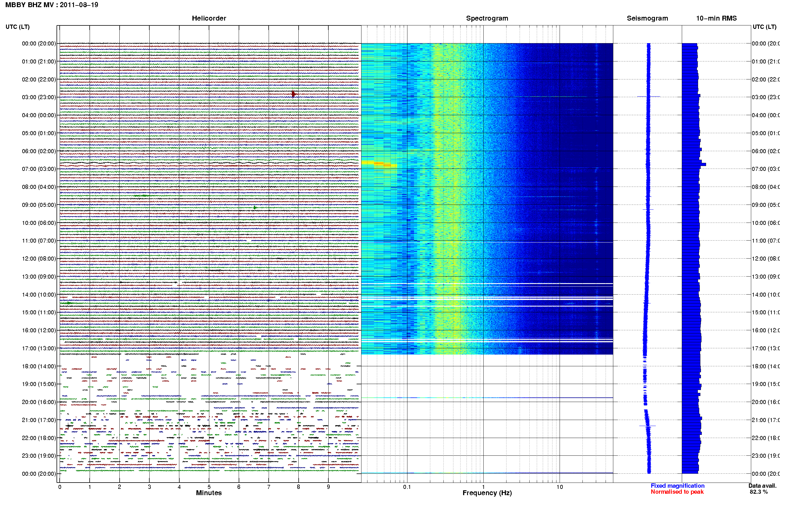This screenshot has height=508, width=812.
Task: Click the longest RMS bar just before 07:00
Action: coord(694,164)
